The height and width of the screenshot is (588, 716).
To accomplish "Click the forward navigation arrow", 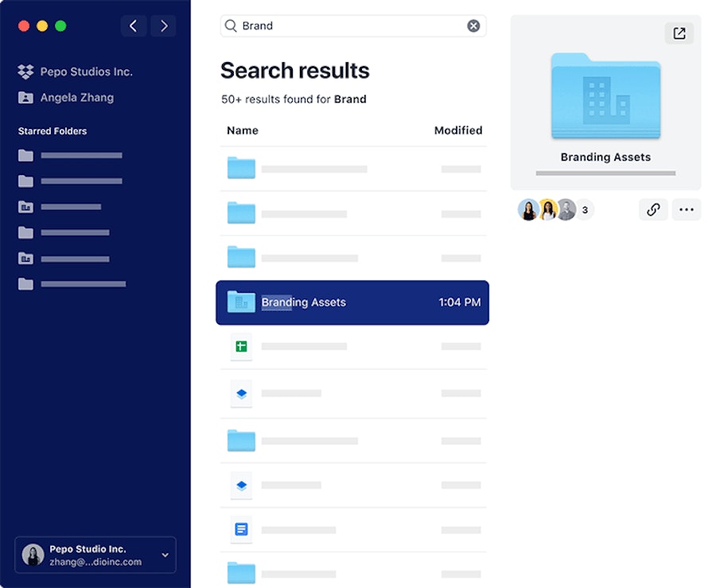I will pyautogui.click(x=164, y=26).
